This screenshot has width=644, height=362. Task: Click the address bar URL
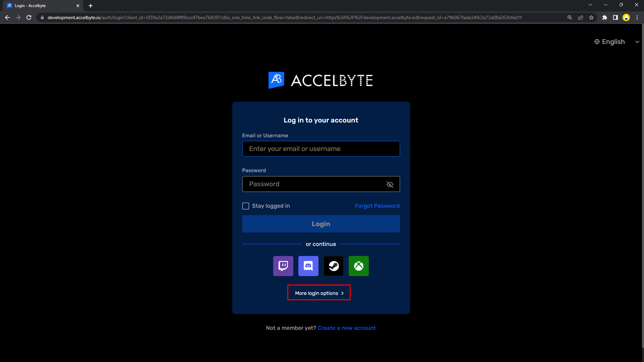click(x=285, y=17)
